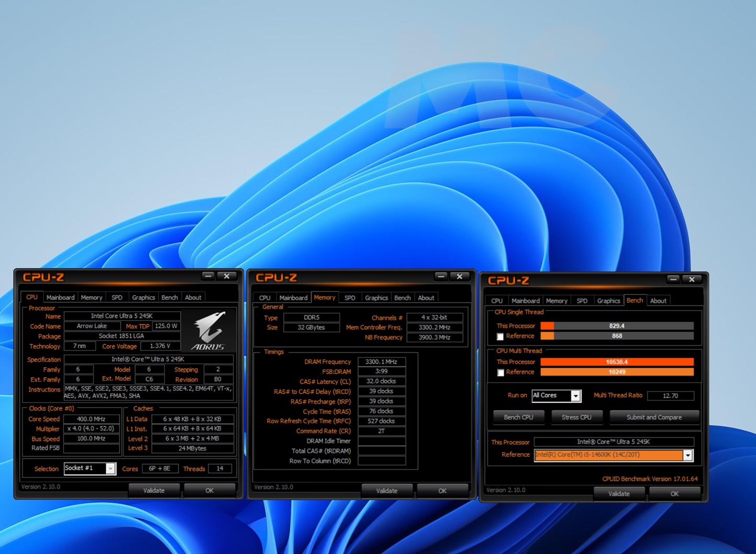
Task: Expand the Run on All Cores dropdown
Action: coord(575,396)
